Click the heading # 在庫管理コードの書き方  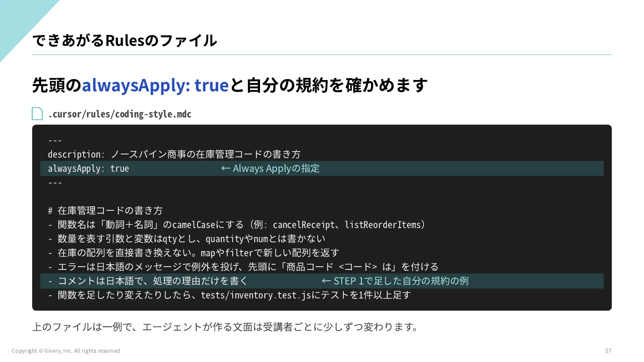pyautogui.click(x=105, y=211)
